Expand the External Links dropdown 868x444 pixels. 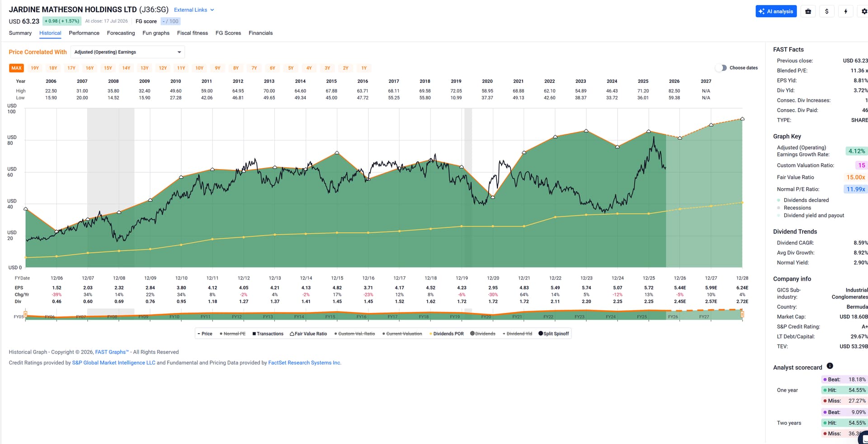pos(194,10)
